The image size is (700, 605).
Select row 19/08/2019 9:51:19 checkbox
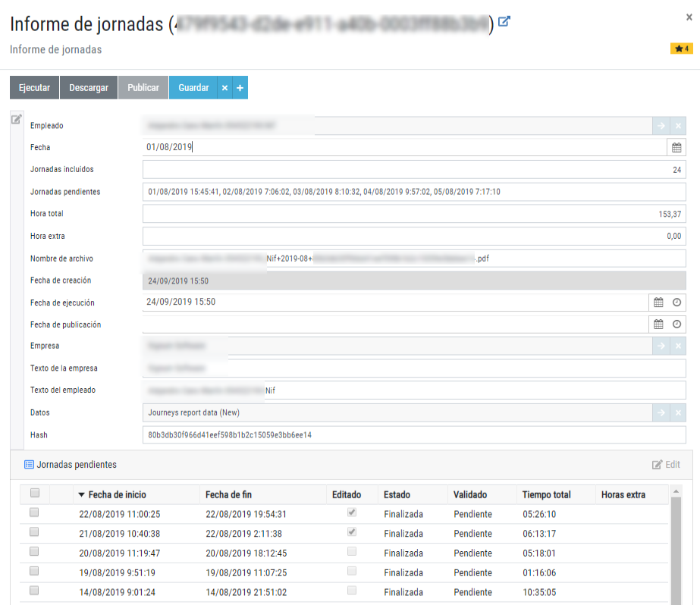(34, 571)
